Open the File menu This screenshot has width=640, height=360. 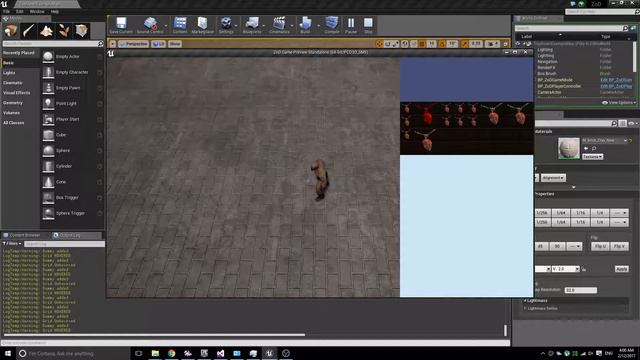pyautogui.click(x=7, y=11)
